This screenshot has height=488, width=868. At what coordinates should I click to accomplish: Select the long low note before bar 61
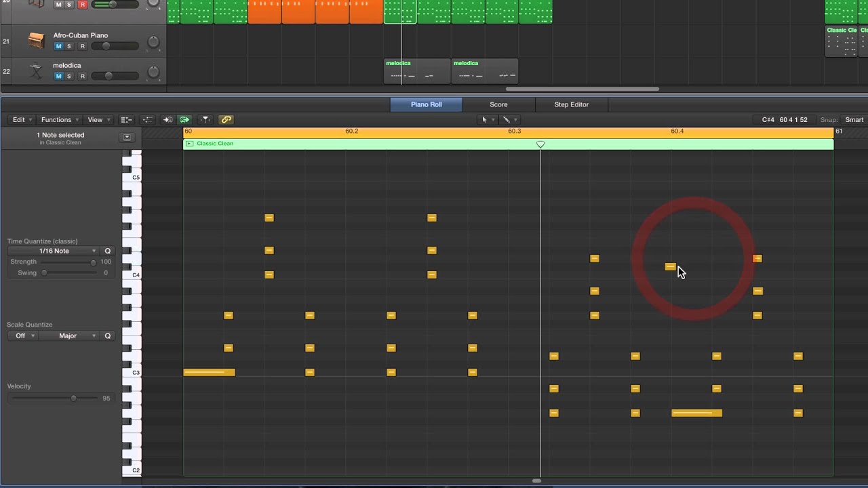point(696,413)
